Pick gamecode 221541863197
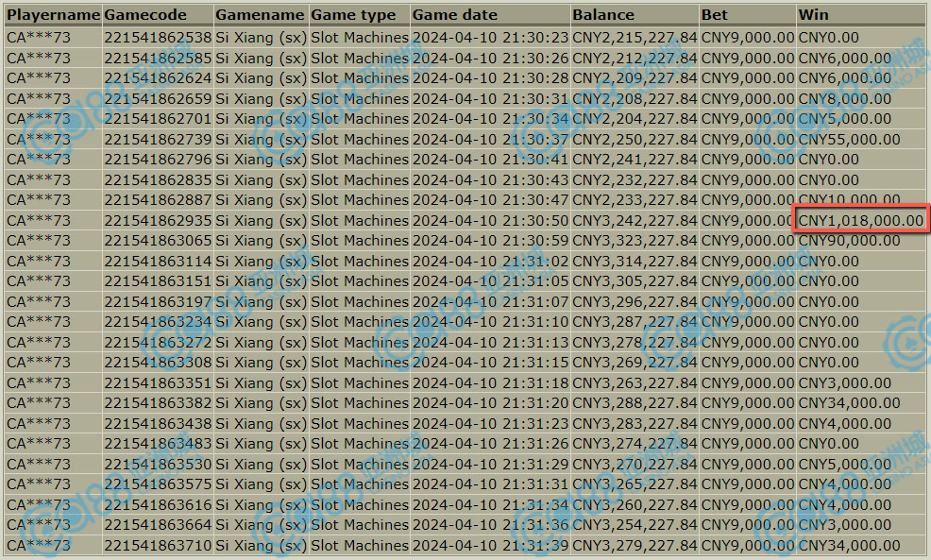The image size is (931, 560). point(158,301)
